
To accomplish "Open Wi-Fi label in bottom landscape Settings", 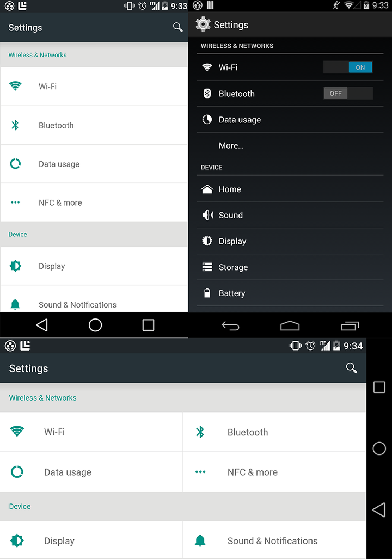I will 54,432.
